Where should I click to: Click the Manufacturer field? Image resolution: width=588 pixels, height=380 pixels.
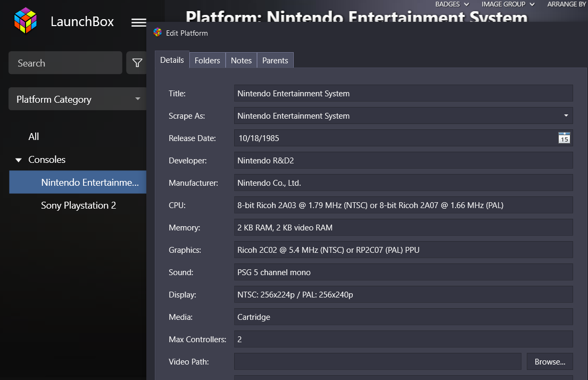pyautogui.click(x=403, y=183)
